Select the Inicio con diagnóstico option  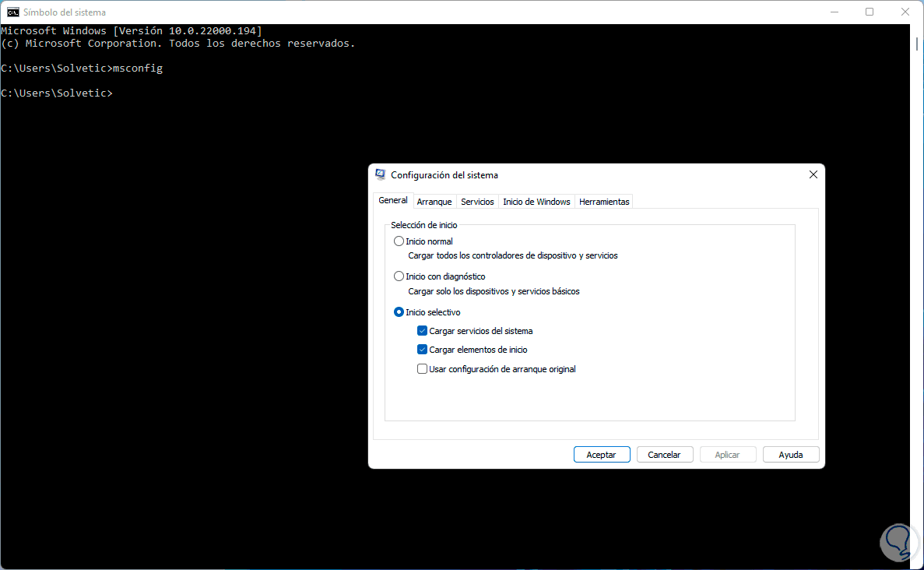(399, 276)
